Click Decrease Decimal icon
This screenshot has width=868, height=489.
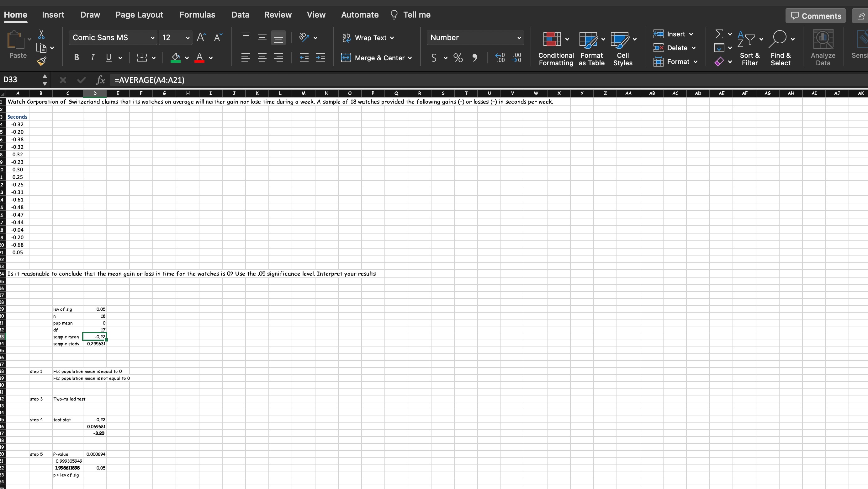[516, 58]
